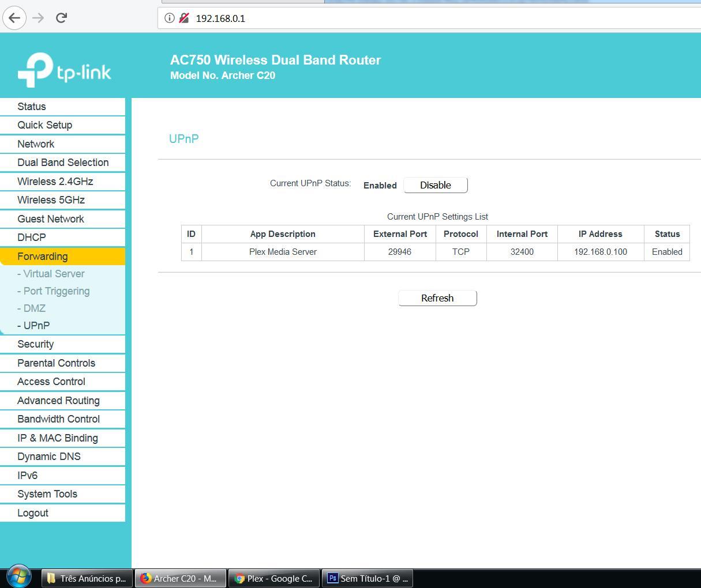This screenshot has height=588, width=701.
Task: Open the Wireless 2.4GHz menu
Action: [62, 182]
